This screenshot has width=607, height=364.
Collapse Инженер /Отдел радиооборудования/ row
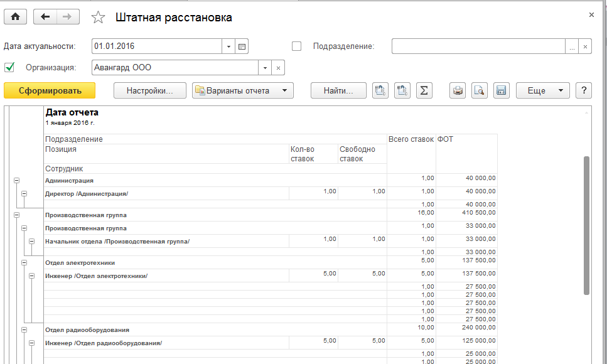click(32, 343)
